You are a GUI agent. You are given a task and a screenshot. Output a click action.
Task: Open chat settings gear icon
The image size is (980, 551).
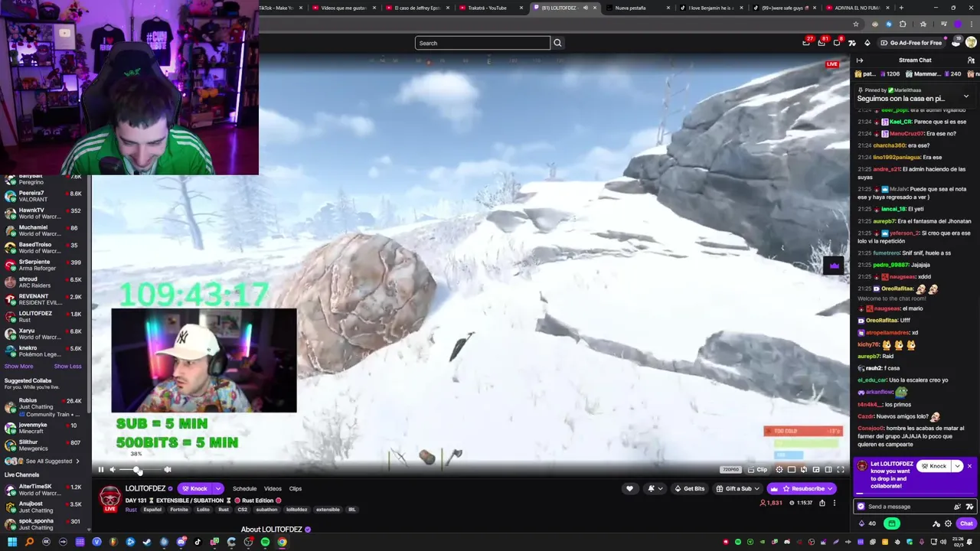(x=949, y=523)
